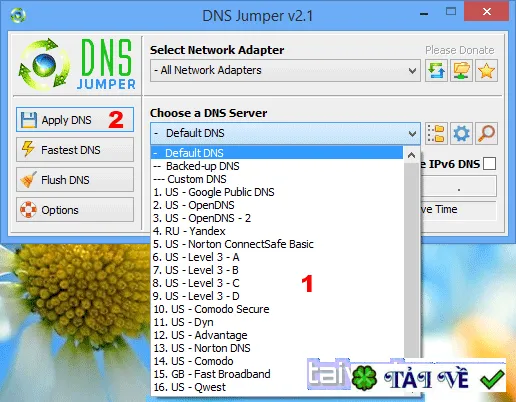Open the DNS list editor icon

tap(436, 134)
